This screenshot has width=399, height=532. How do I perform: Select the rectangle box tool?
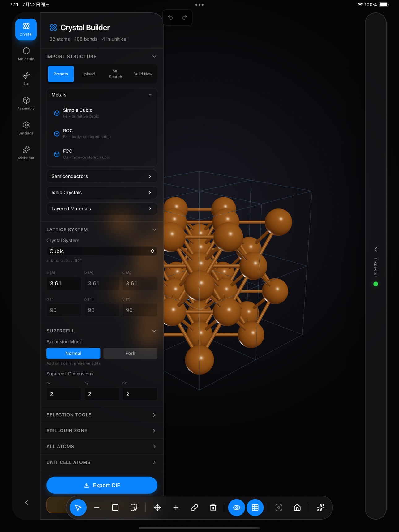[115, 508]
